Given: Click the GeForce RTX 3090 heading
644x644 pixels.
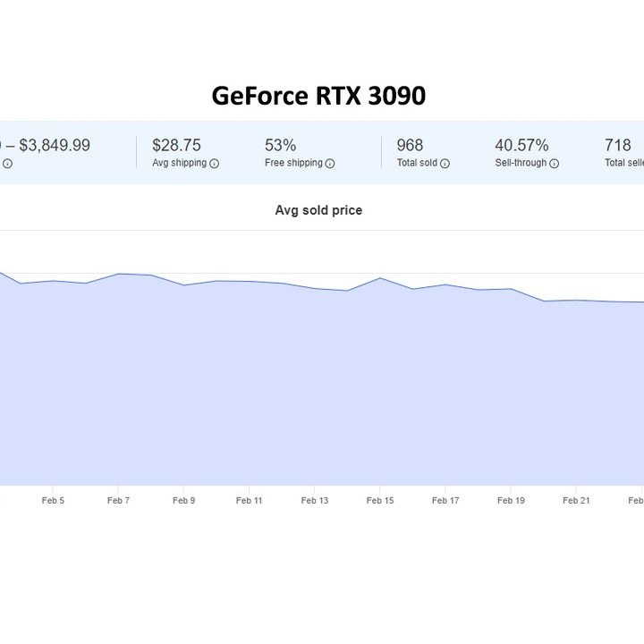Looking at the screenshot, I should coord(318,96).
